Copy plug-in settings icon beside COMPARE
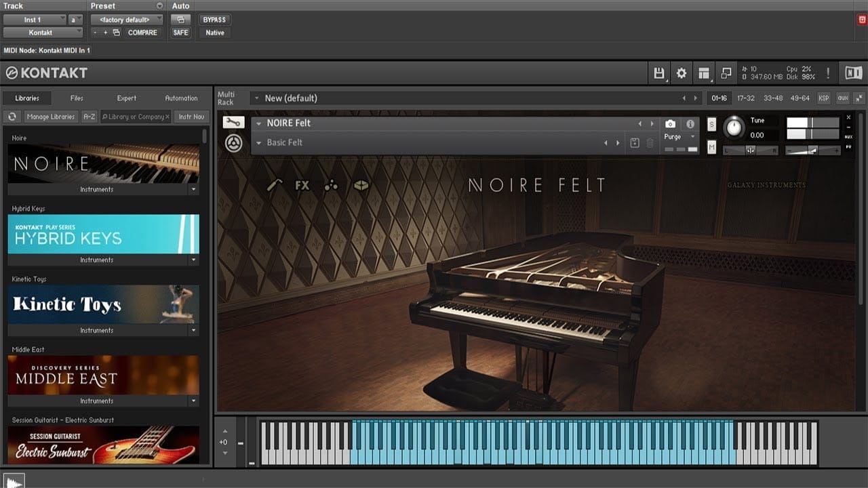The height and width of the screenshot is (488, 868). pyautogui.click(x=116, y=33)
